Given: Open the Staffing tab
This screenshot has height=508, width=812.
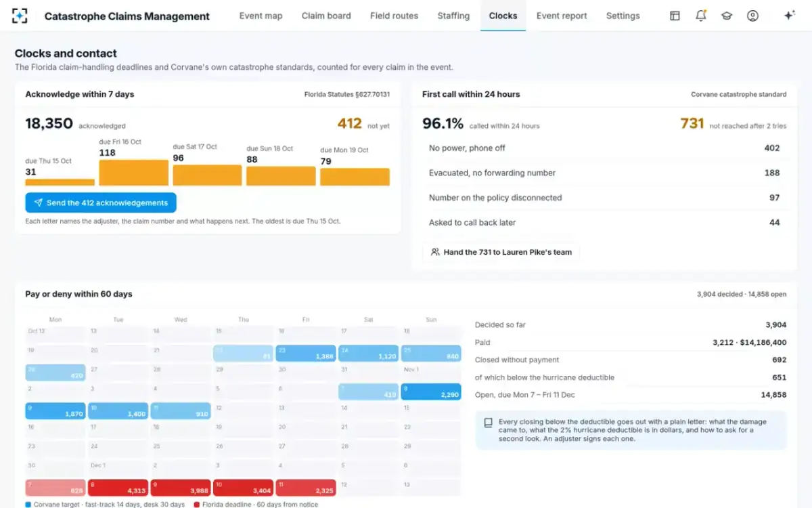Looking at the screenshot, I should (453, 16).
